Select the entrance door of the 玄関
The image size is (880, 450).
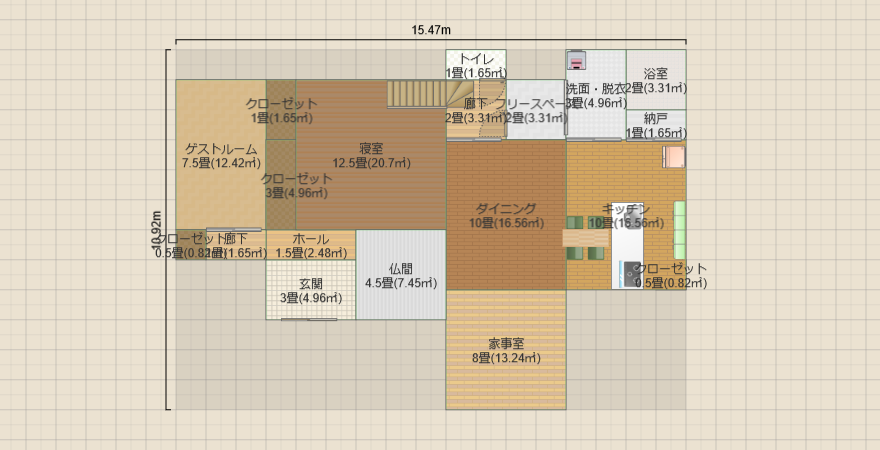[x=309, y=319]
